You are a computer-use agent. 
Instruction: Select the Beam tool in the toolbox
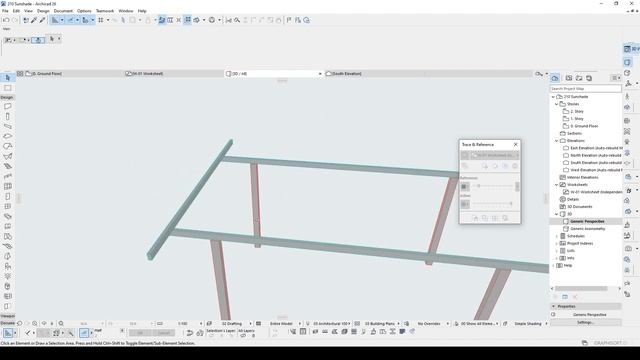pyautogui.click(x=7, y=126)
